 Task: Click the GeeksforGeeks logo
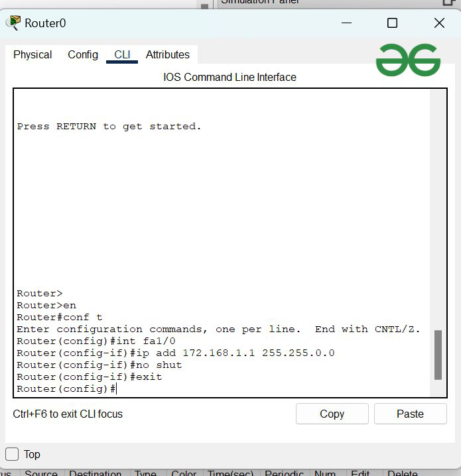point(408,60)
